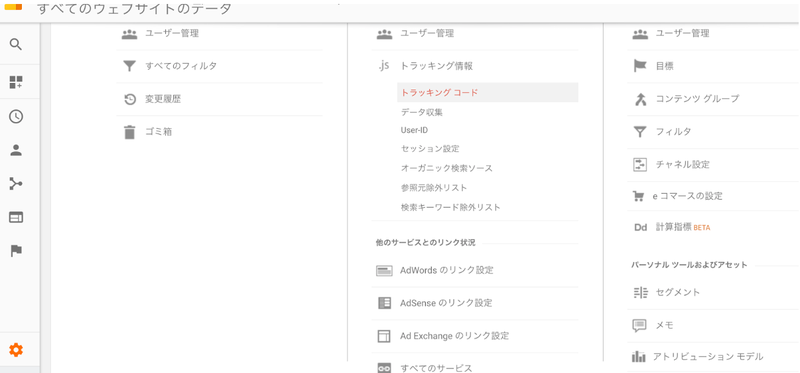The image size is (800, 373).
Task: Click the view フィルタ funnel icon
Action: [x=640, y=132]
